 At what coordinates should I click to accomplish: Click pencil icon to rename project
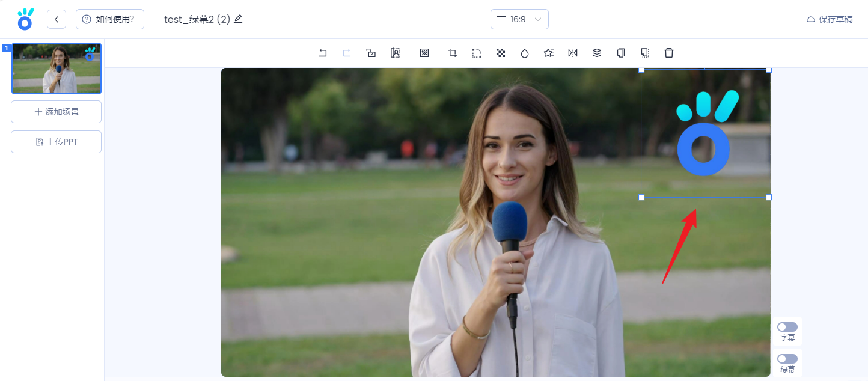click(238, 19)
